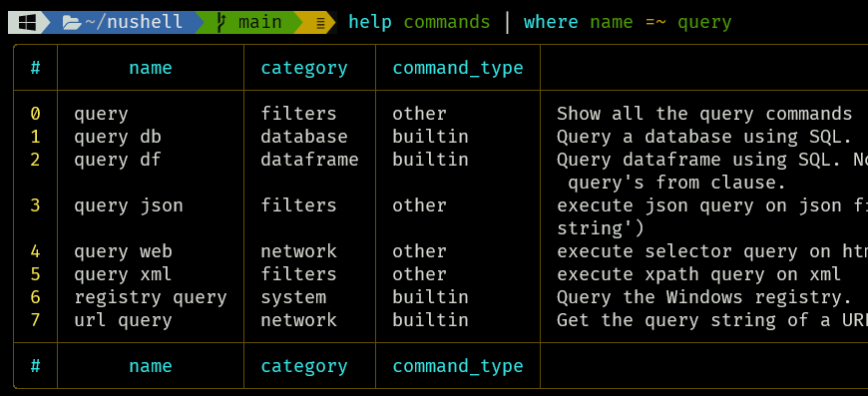868x396 pixels.
Task: Click the database category cell
Action: tap(304, 137)
